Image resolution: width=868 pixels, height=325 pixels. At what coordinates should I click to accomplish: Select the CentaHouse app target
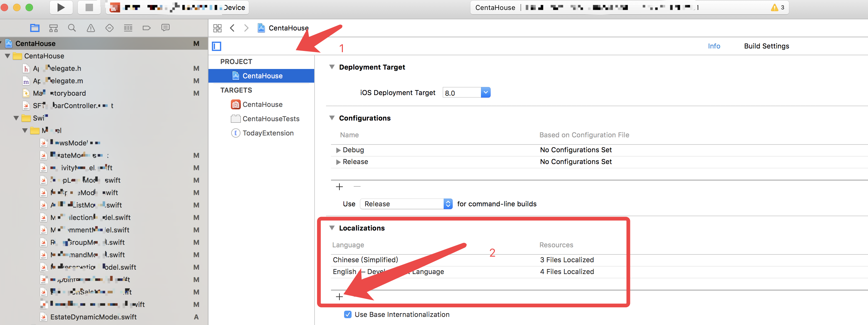click(x=262, y=105)
